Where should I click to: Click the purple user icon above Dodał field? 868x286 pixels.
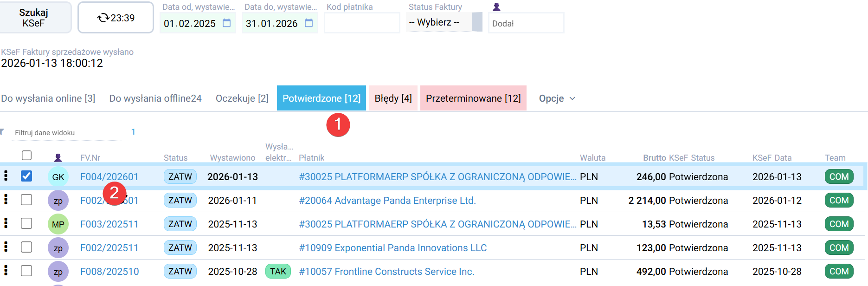tap(496, 7)
